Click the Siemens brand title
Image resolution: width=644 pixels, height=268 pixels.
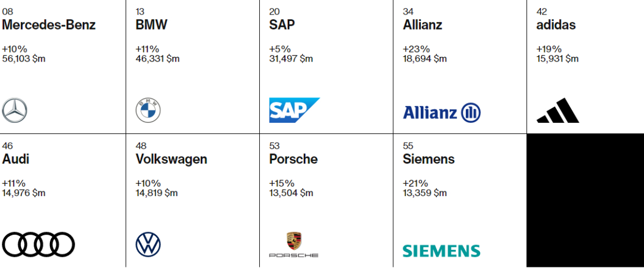pos(429,159)
